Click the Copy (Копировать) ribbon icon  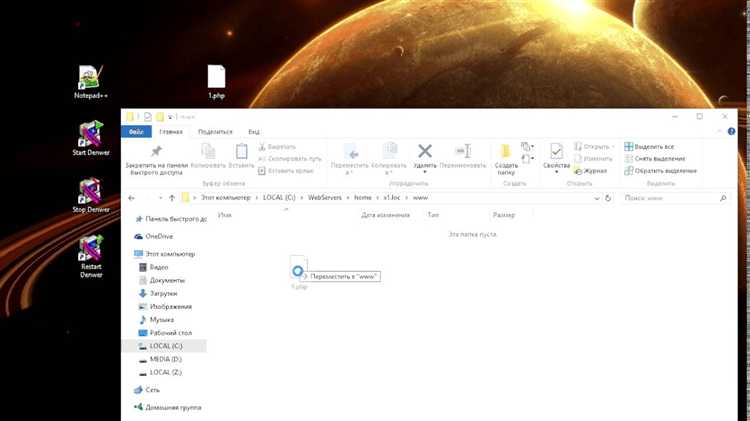coord(208,156)
